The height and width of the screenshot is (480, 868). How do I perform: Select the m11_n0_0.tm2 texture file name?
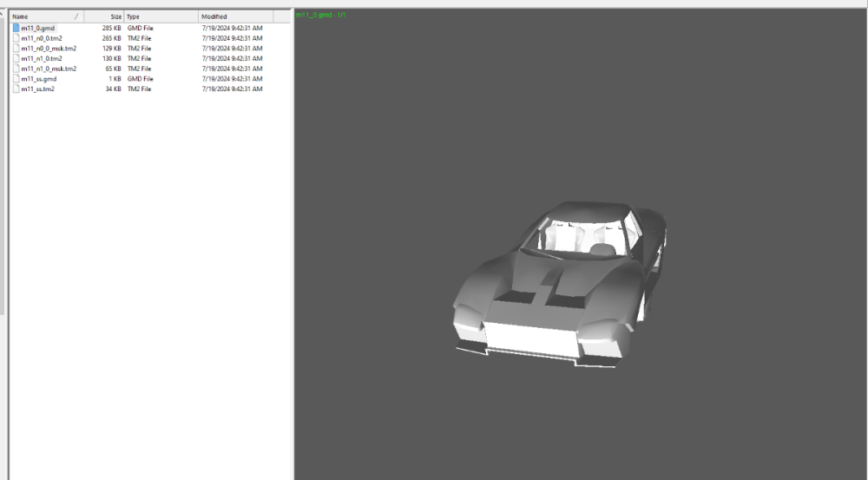tap(42, 38)
